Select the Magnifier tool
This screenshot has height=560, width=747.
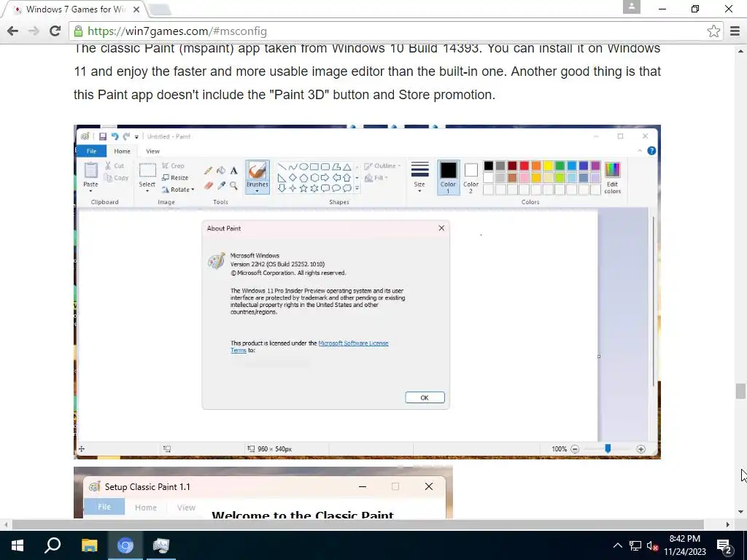click(234, 185)
